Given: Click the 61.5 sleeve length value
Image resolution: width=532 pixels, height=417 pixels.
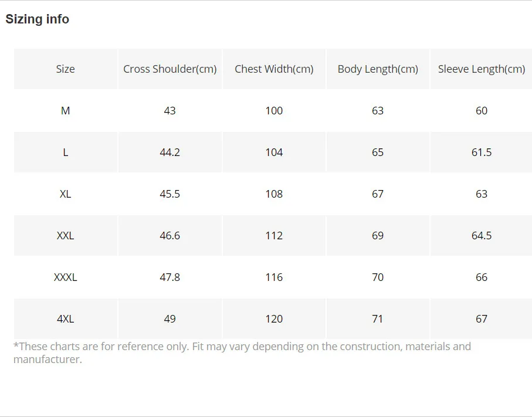Looking at the screenshot, I should 482,152.
